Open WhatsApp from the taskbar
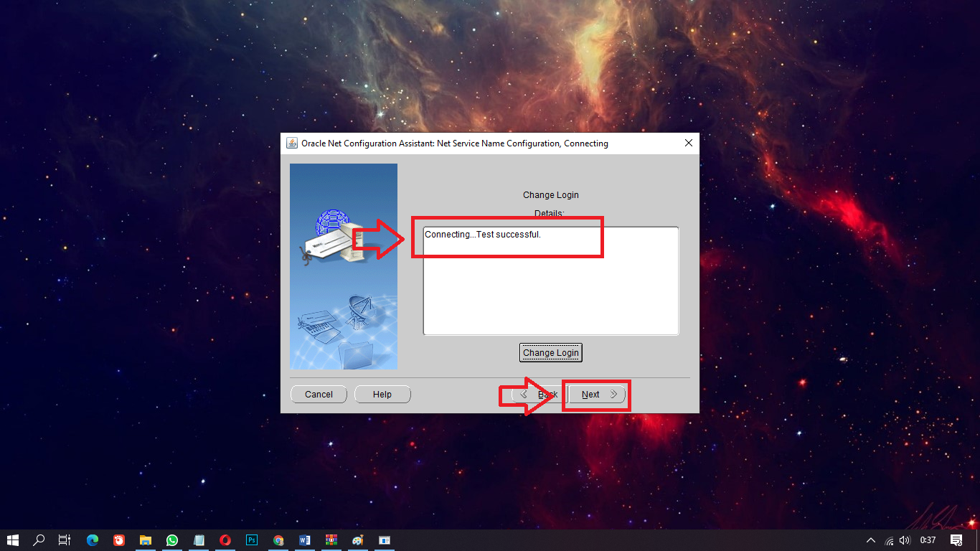 (x=172, y=540)
